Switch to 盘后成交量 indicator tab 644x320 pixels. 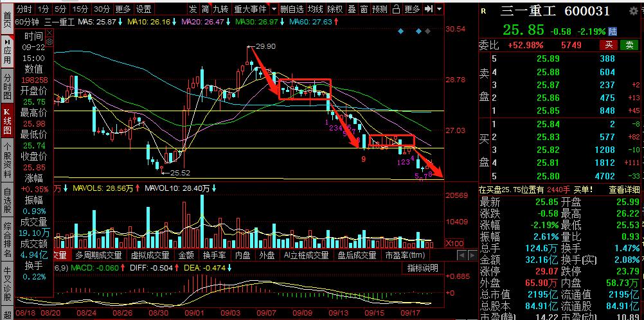pos(357,255)
